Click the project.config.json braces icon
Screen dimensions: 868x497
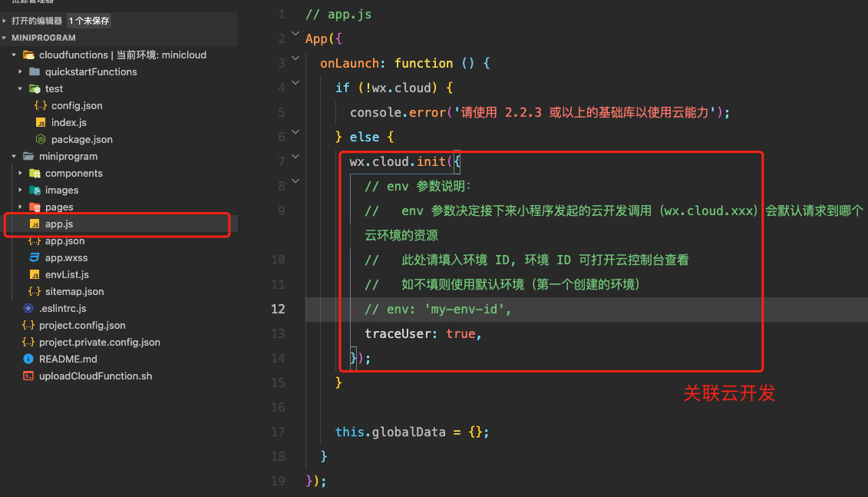28,325
